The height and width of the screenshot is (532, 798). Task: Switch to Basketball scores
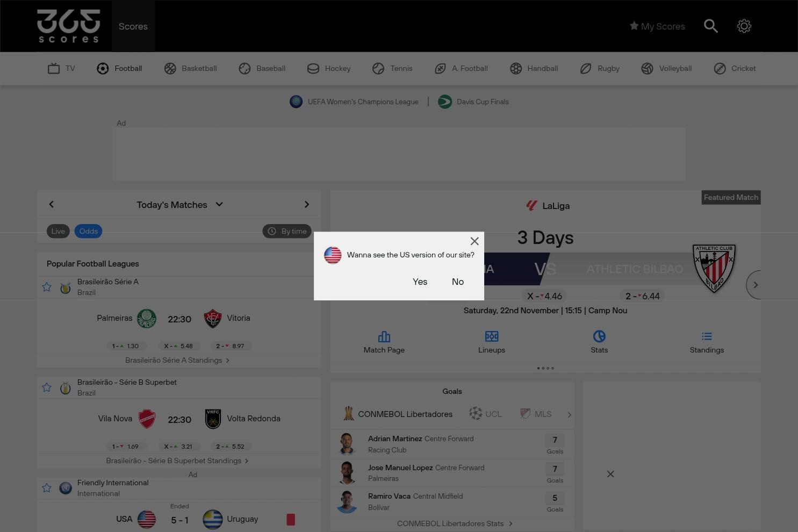(190, 68)
